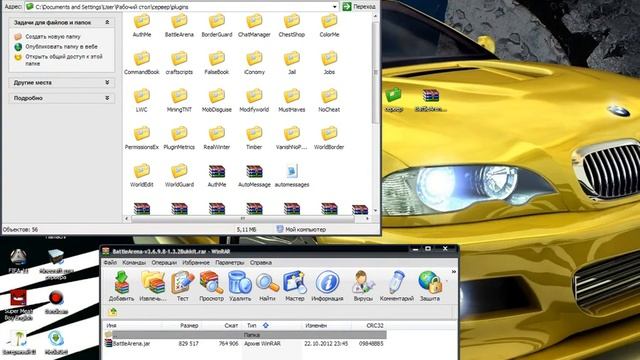Viewport: 640px width, 360px height.
Task: Click the Извлечь (Extract) toolbar icon
Action: pos(153,286)
